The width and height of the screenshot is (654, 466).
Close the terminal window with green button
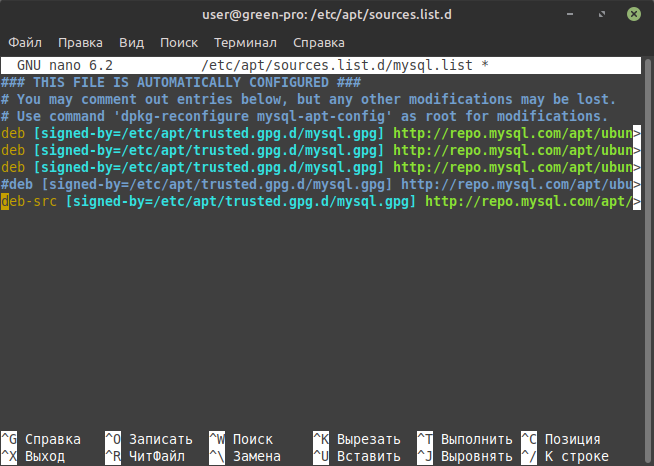coord(635,15)
